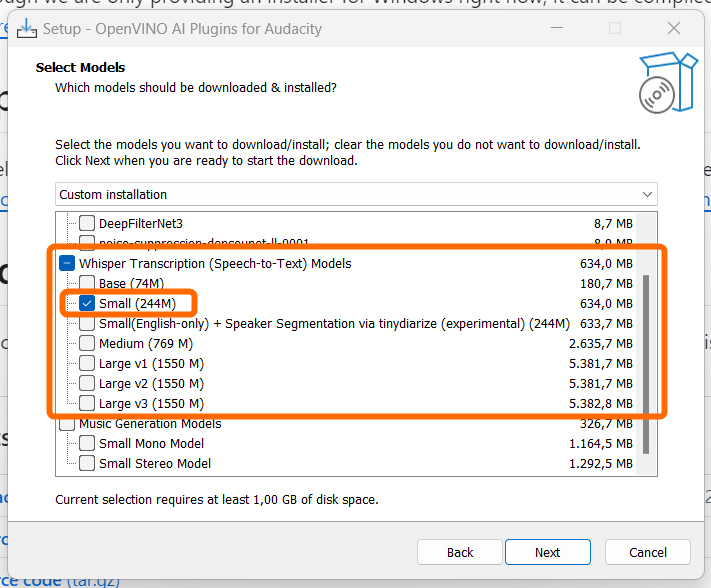
Task: Go Back to previous setup page
Action: click(460, 552)
